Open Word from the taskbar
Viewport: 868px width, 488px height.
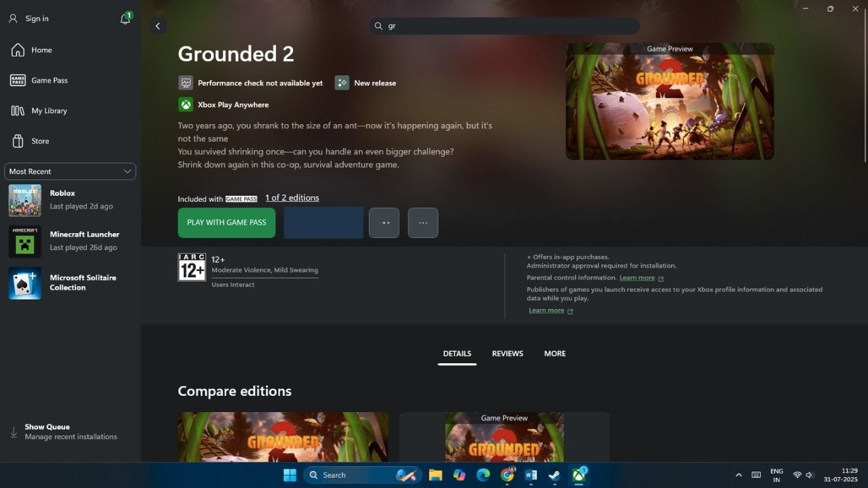pos(531,475)
